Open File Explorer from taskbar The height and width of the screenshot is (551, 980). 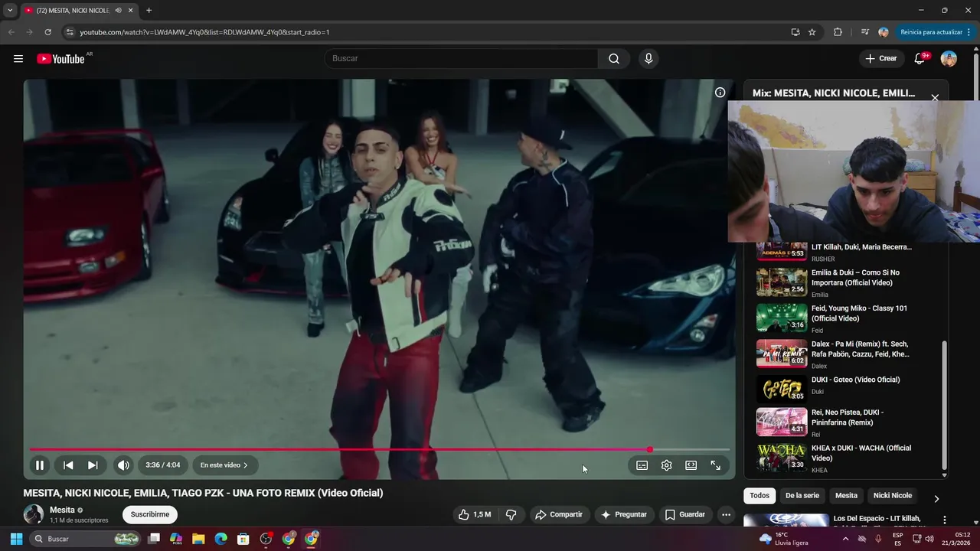pos(198,539)
